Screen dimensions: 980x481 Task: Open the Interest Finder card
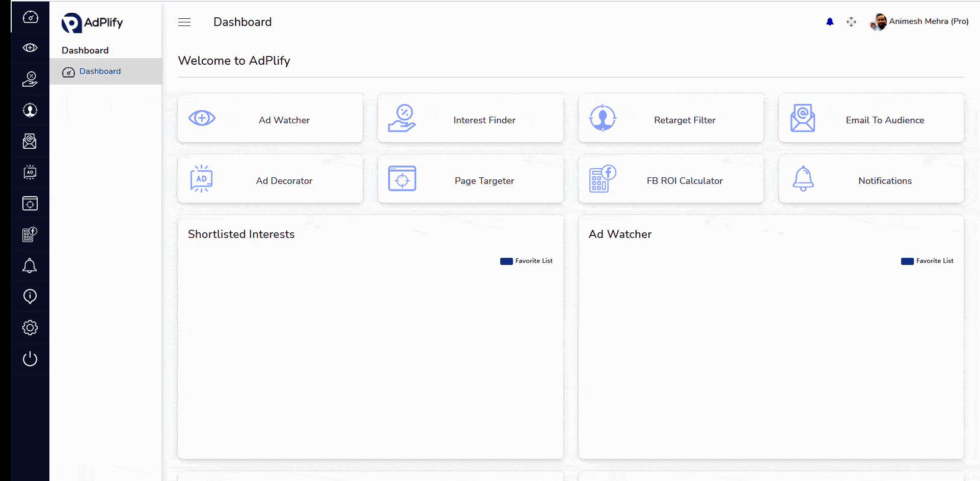tap(471, 120)
